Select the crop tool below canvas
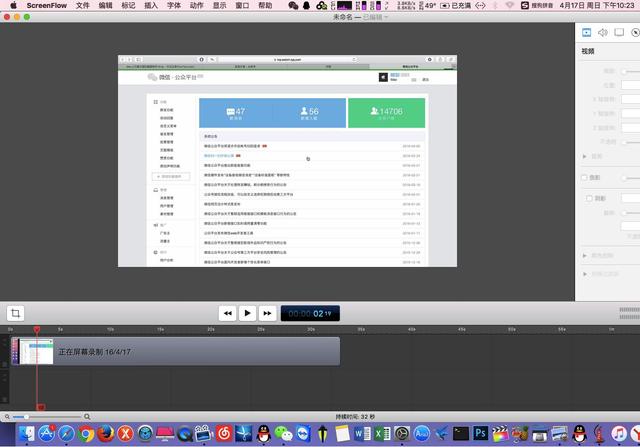Screen dimensions: 640x447 click(x=16, y=313)
